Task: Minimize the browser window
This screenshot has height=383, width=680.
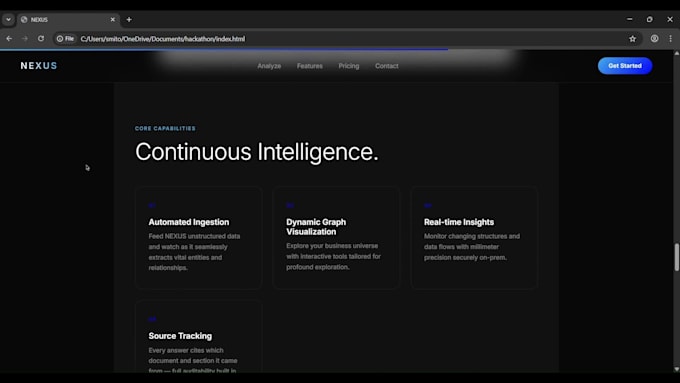Action: pyautogui.click(x=629, y=20)
